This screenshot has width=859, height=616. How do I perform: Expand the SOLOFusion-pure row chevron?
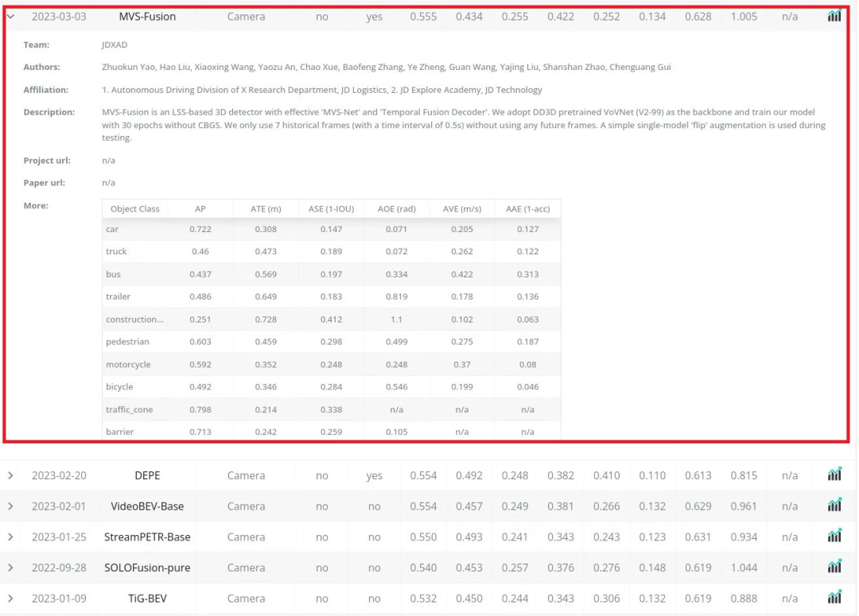tap(11, 568)
